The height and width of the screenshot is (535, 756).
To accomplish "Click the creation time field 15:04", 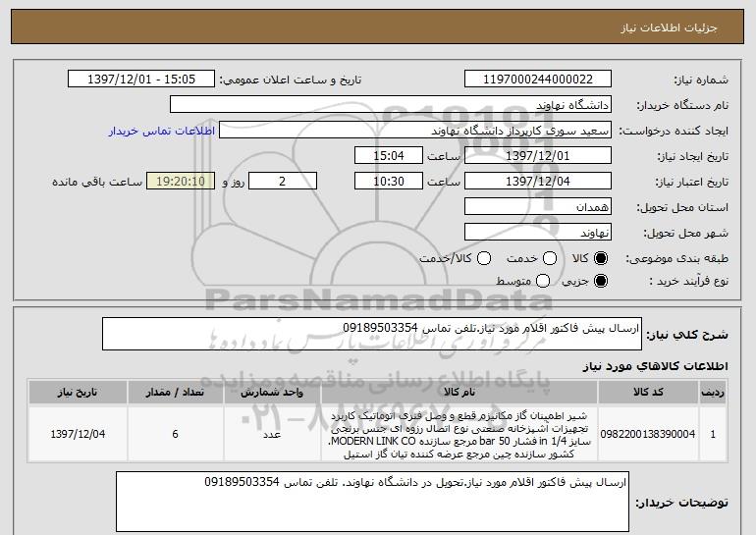I will (389, 156).
